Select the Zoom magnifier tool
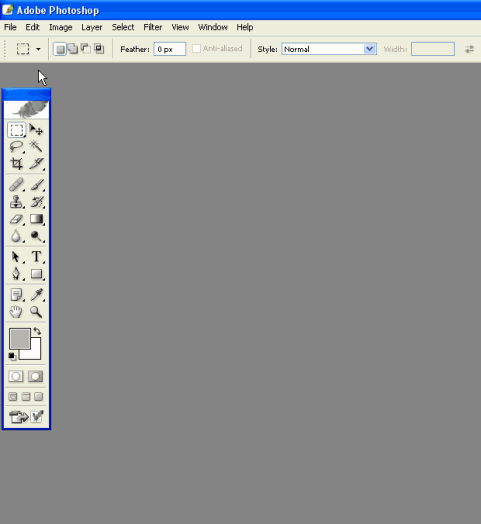The height and width of the screenshot is (524, 481). (36, 312)
